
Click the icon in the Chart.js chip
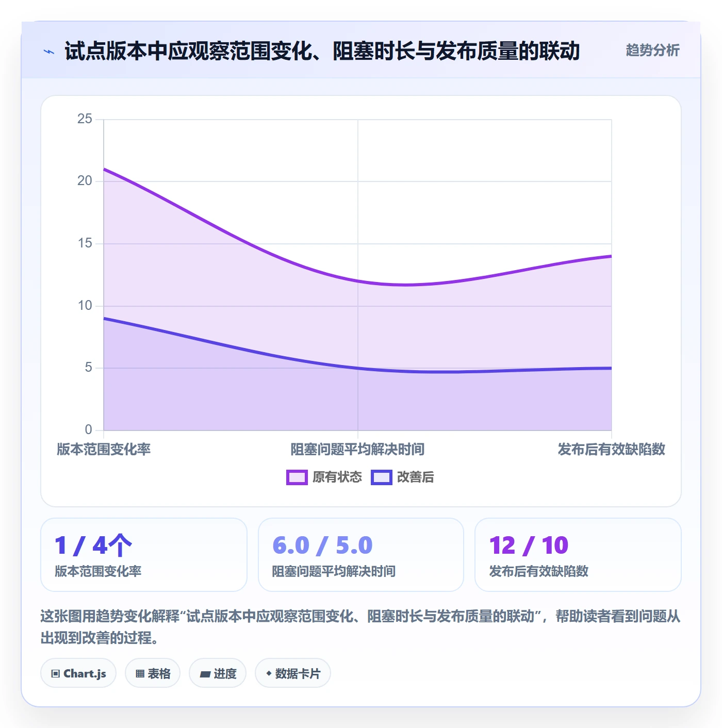[56, 674]
